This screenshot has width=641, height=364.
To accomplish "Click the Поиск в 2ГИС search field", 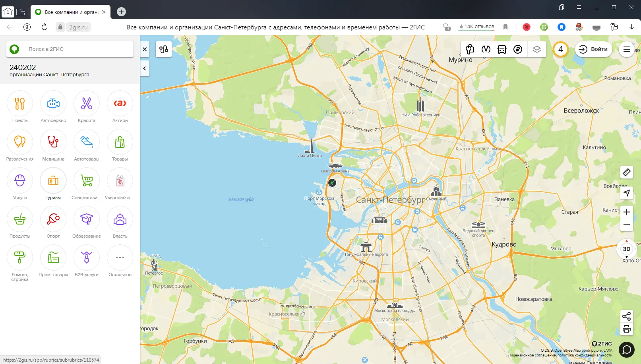I will (x=70, y=49).
